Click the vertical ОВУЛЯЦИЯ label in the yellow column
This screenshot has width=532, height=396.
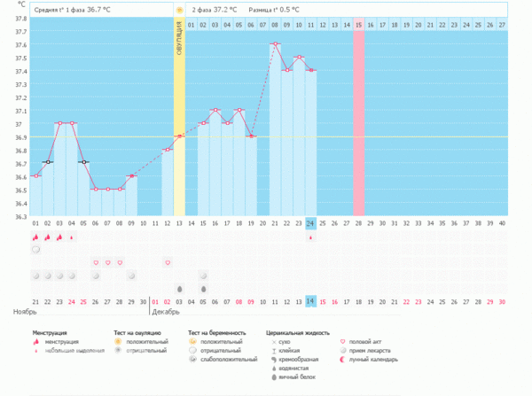tap(180, 40)
